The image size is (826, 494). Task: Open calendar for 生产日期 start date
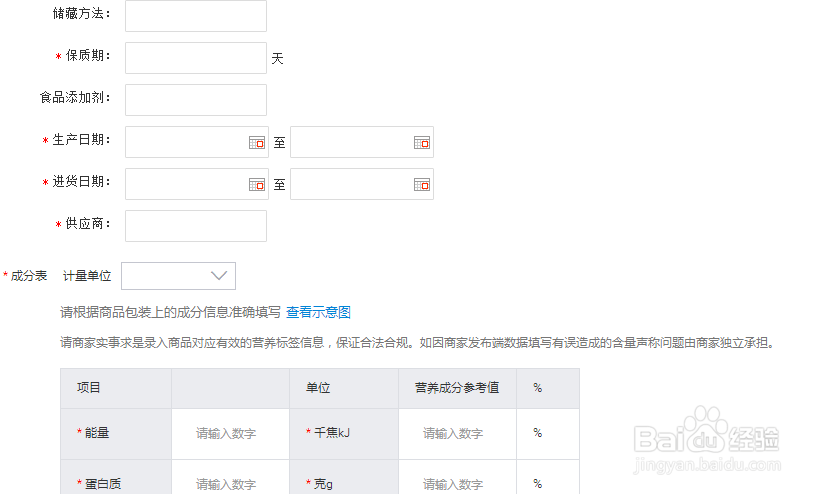(x=257, y=142)
